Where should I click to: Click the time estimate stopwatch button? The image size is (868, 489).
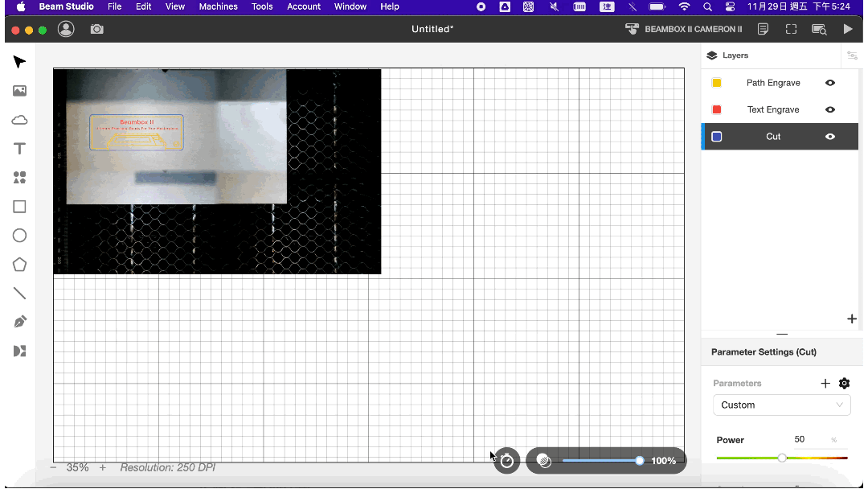pos(507,461)
